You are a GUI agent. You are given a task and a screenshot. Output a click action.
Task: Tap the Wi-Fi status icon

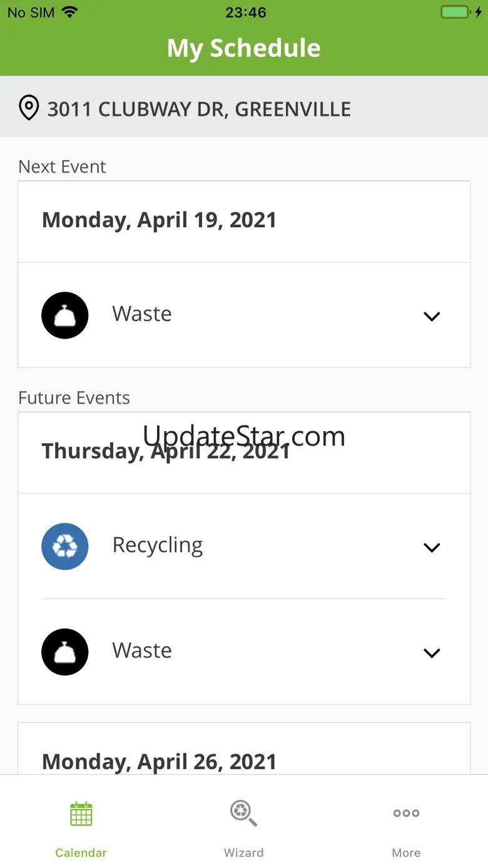[70, 12]
